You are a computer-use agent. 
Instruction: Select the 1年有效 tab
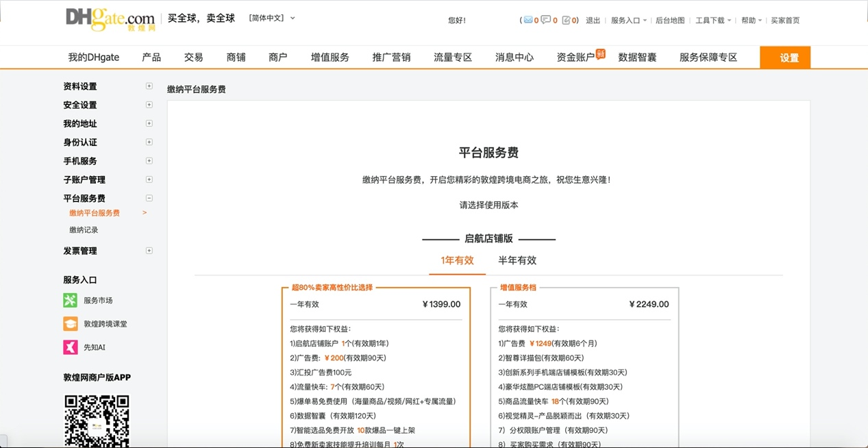coord(457,260)
